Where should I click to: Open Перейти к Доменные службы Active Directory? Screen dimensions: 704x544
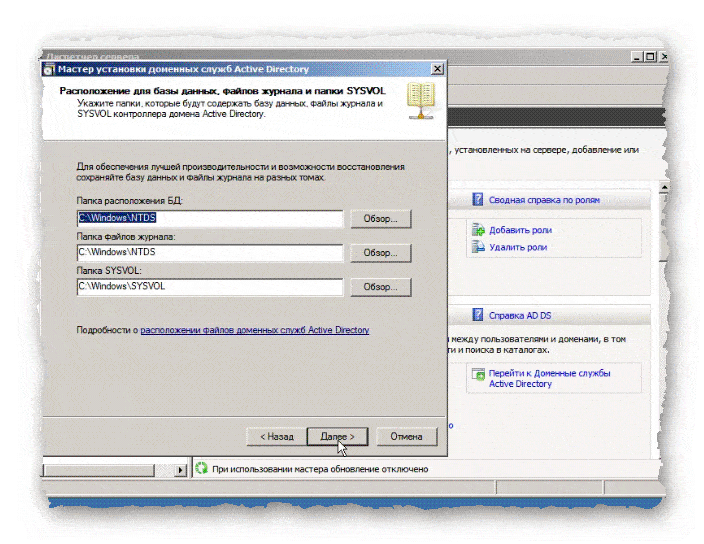[x=550, y=378]
